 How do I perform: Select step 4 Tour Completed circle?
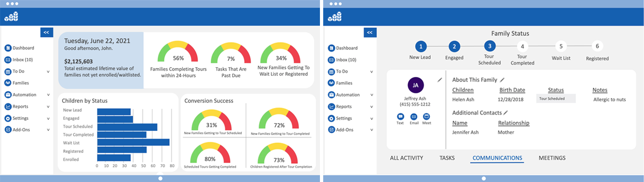pos(522,46)
